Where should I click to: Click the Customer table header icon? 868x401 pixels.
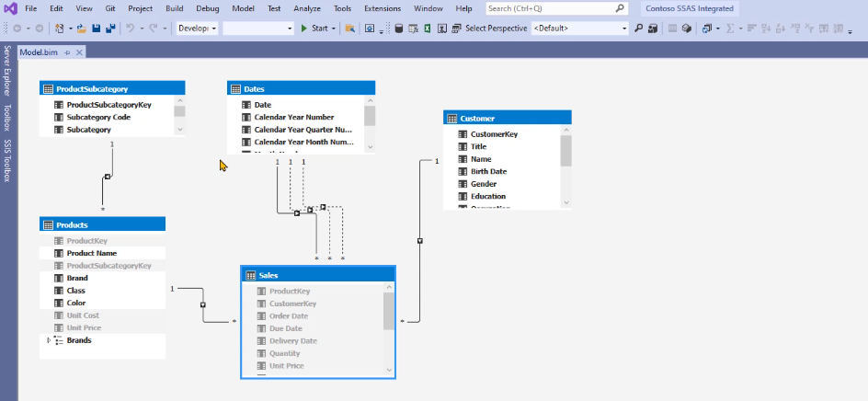click(451, 119)
